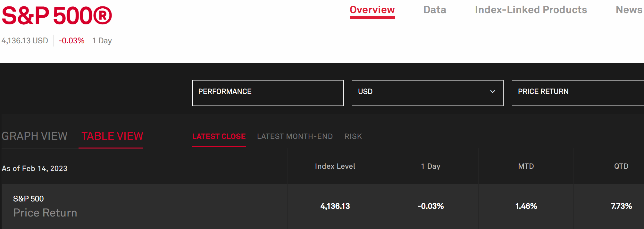The image size is (644, 229).
Task: Expand the USD currency dropdown
Action: 428,93
